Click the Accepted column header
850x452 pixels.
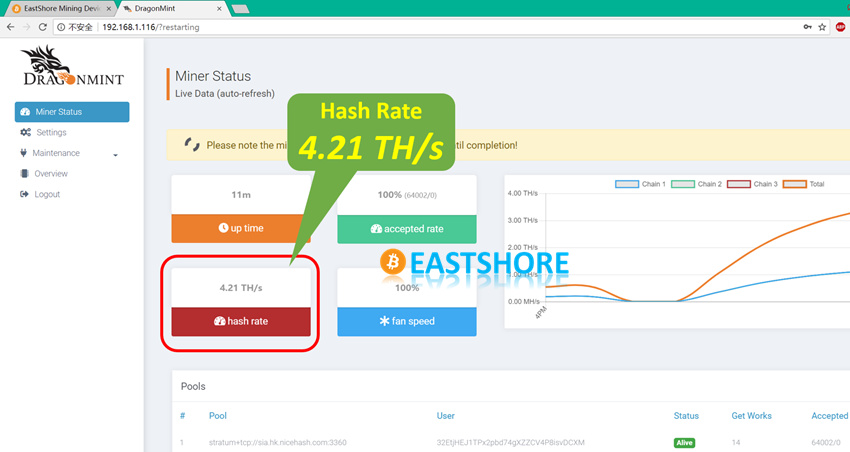(x=829, y=416)
